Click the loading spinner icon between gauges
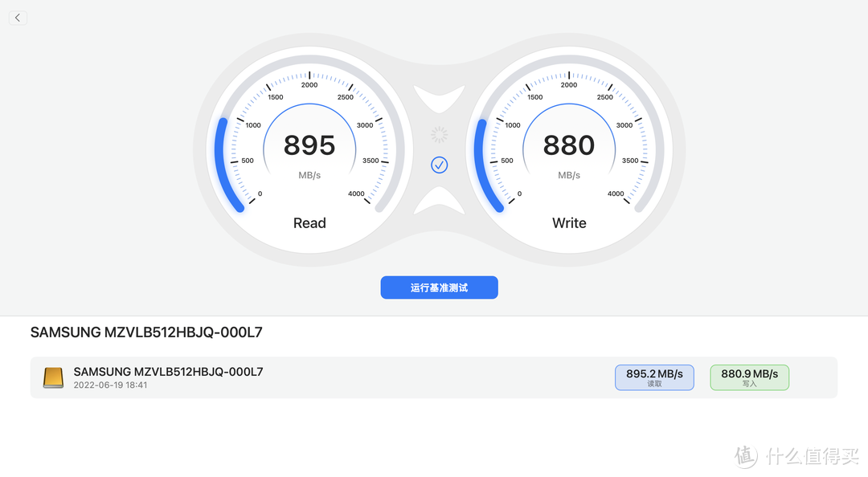 pos(439,135)
